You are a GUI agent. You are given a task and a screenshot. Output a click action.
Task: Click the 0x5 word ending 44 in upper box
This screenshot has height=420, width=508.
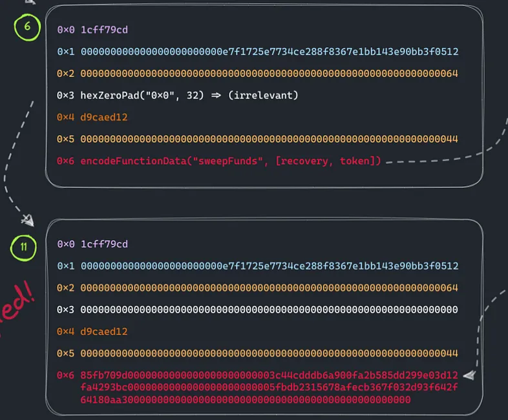tap(269, 139)
